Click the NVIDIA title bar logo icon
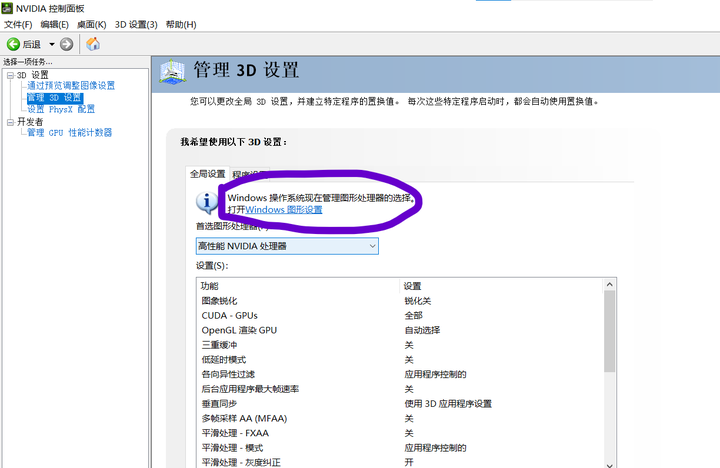 [x=7, y=8]
